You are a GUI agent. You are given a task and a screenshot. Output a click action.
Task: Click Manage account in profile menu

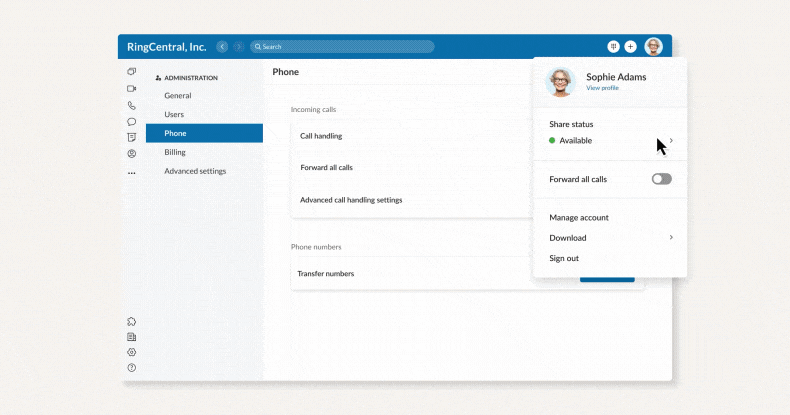click(579, 217)
